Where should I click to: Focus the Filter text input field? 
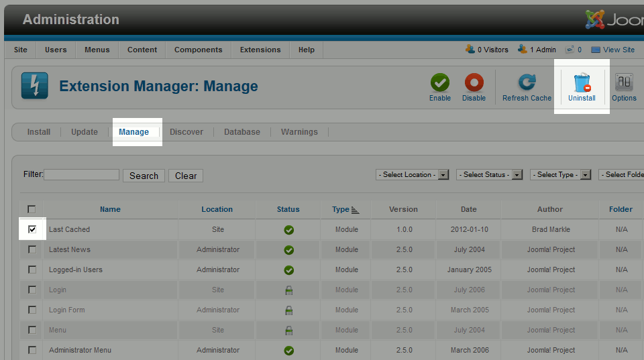point(81,174)
